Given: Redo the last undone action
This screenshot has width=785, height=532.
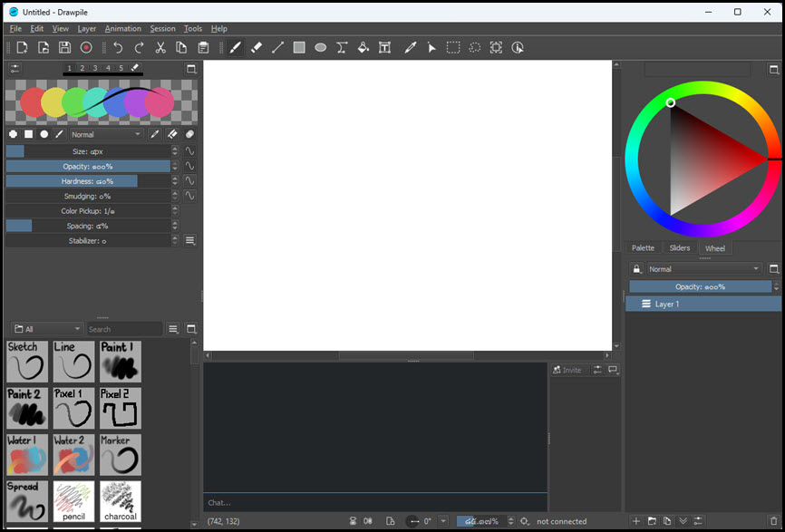Looking at the screenshot, I should [x=140, y=47].
